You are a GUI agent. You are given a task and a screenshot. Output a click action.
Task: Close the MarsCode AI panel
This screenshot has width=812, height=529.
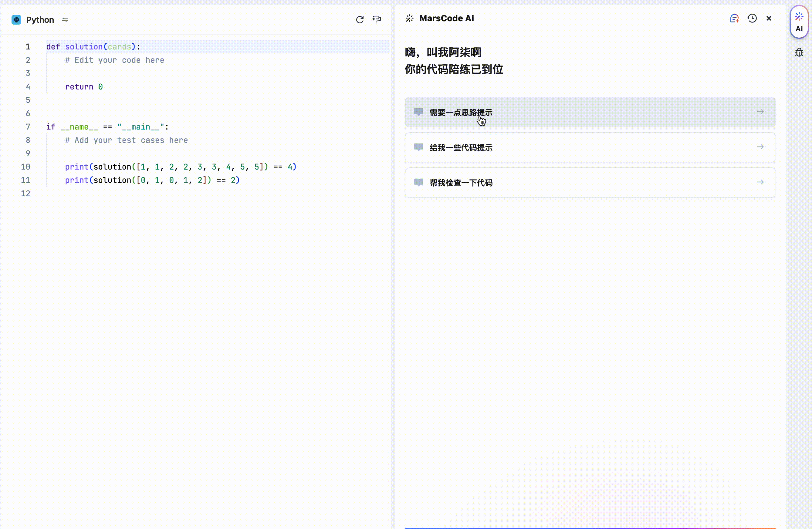click(769, 19)
